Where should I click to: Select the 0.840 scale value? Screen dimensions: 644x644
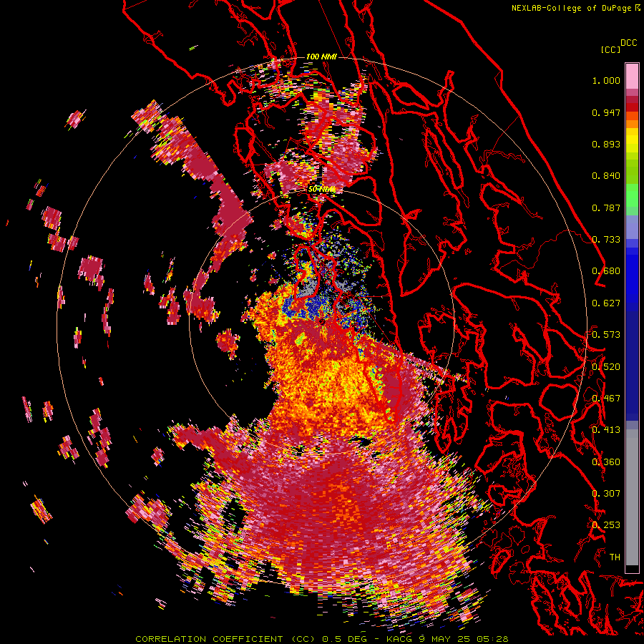point(606,176)
